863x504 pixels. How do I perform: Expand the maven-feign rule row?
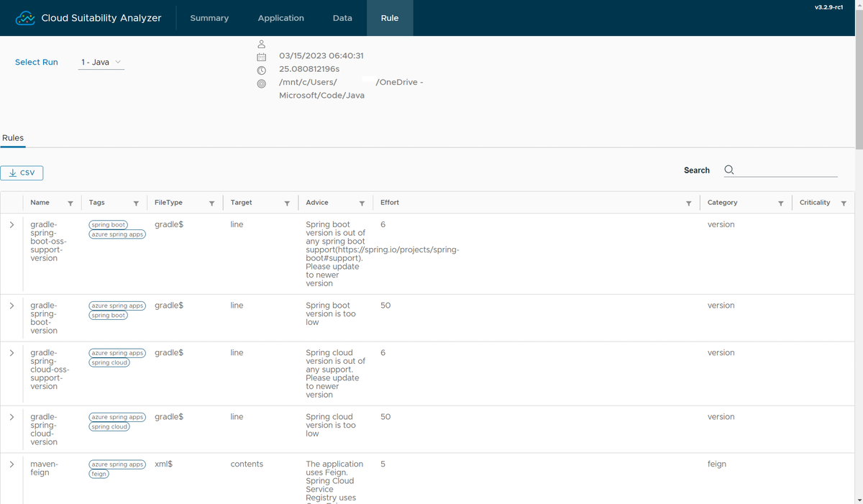coord(12,464)
